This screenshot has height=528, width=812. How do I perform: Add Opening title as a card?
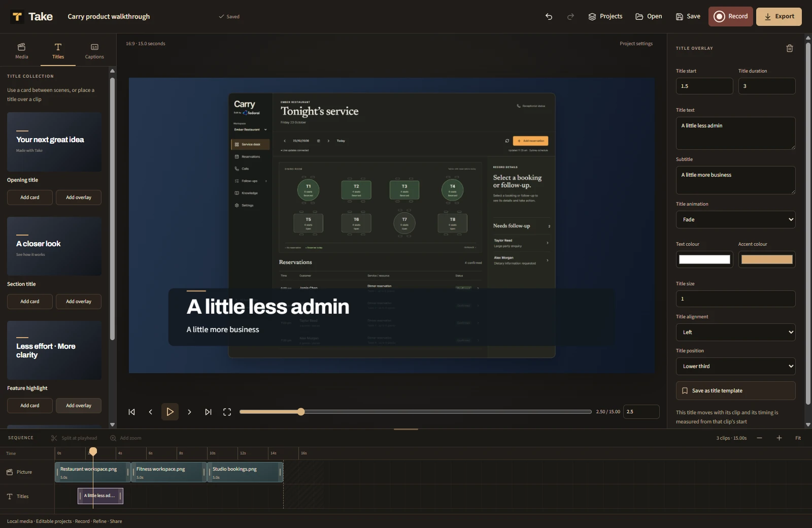30,197
